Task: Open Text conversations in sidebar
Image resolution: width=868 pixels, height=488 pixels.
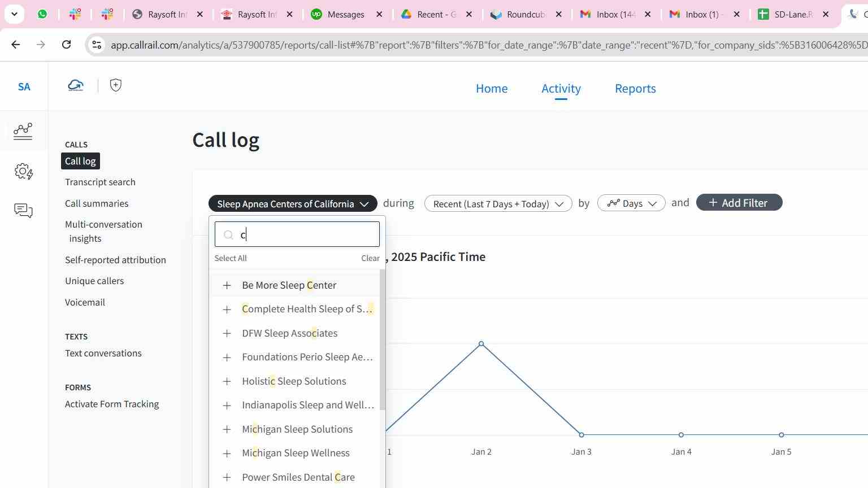Action: (103, 353)
